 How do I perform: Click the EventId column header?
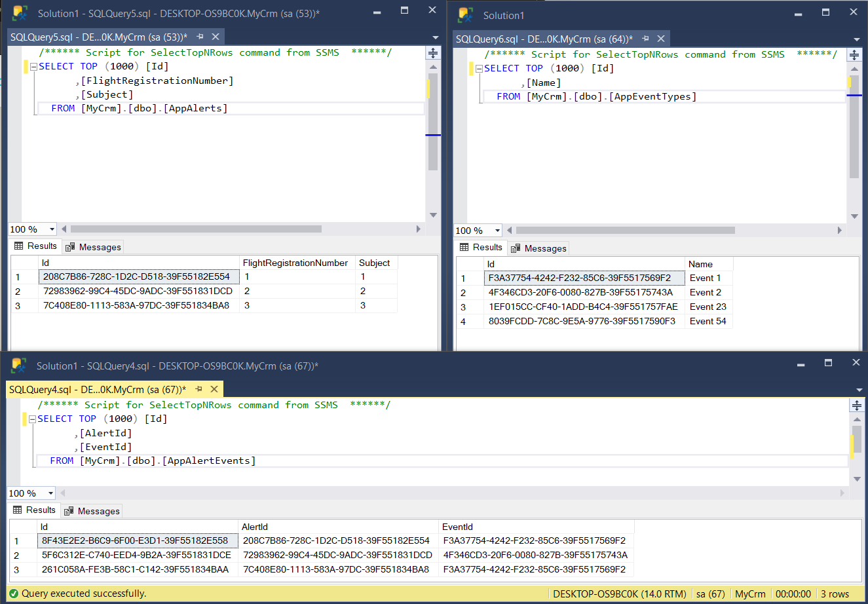click(x=457, y=527)
